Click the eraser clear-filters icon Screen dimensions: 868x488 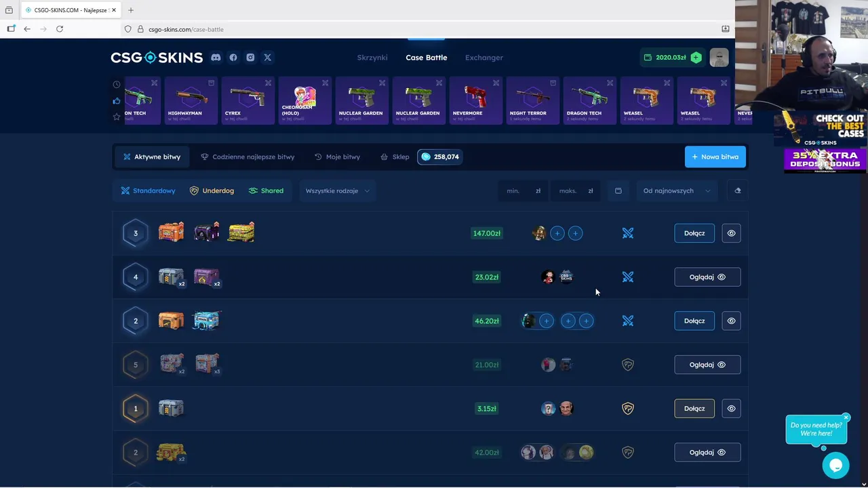737,190
